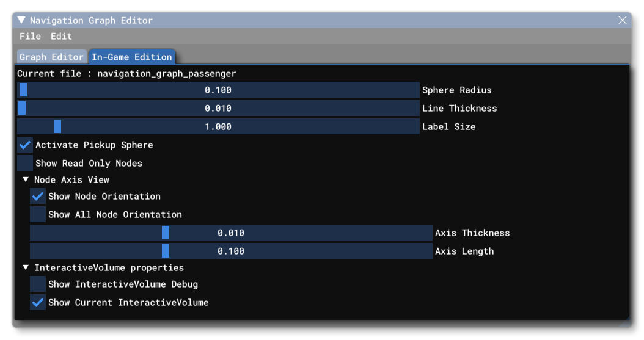
Task: Uncheck Show Current InteractiveVolume
Action: (38, 302)
